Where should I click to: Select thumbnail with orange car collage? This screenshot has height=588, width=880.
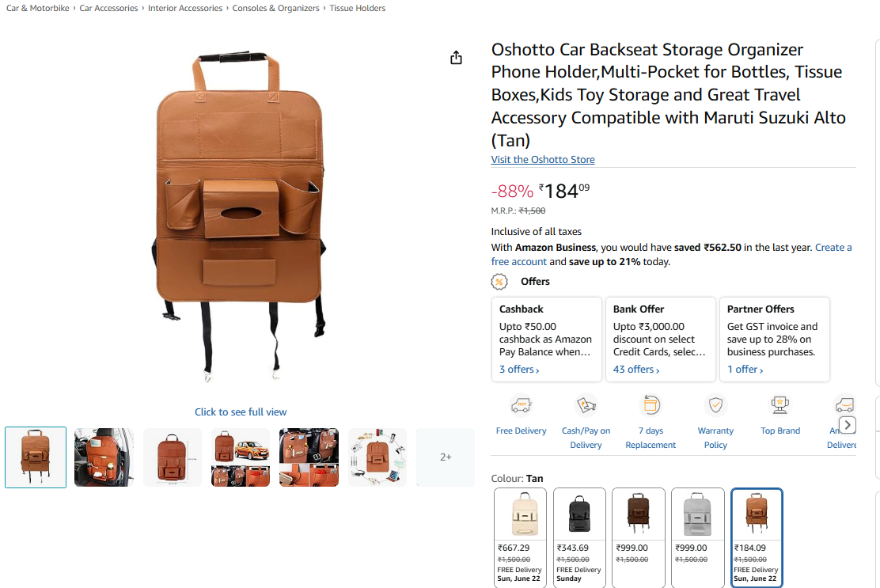pos(241,457)
